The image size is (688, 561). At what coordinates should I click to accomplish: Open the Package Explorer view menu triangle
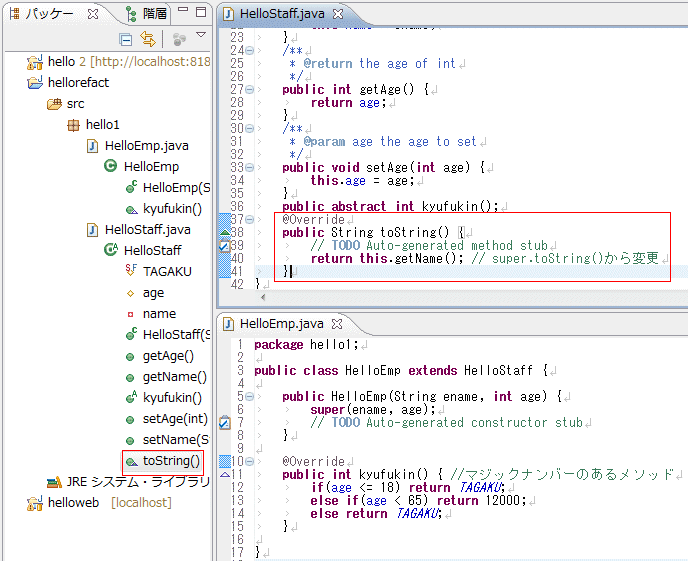tap(201, 35)
